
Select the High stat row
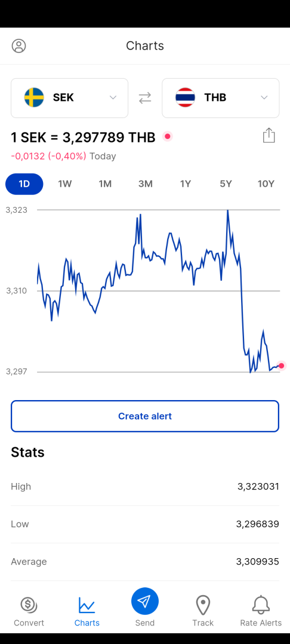pos(145,487)
